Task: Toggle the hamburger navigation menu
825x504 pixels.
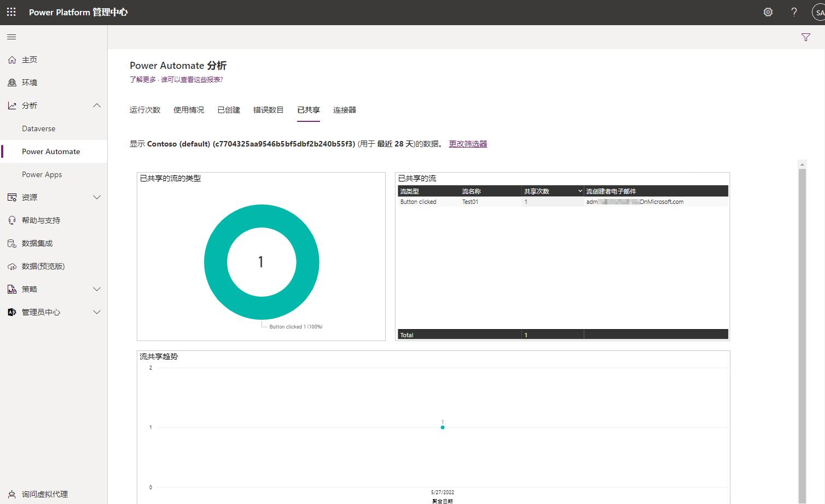Action: [11, 37]
